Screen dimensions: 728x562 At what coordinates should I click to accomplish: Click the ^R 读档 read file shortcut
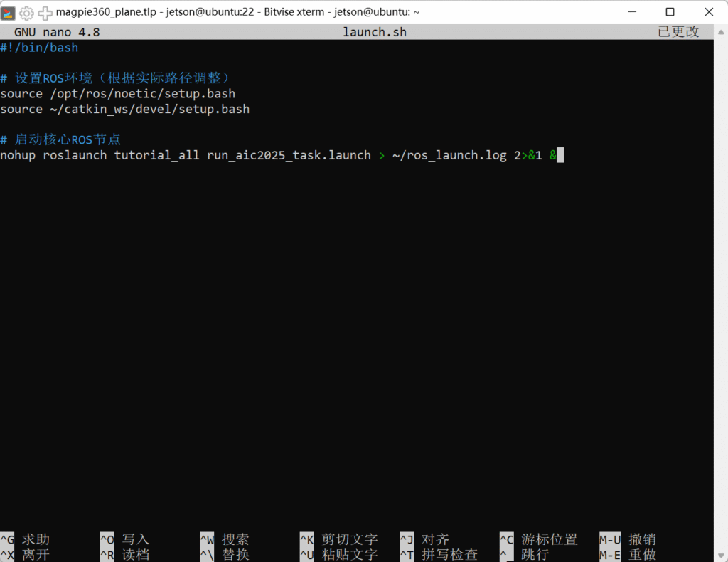(x=125, y=554)
